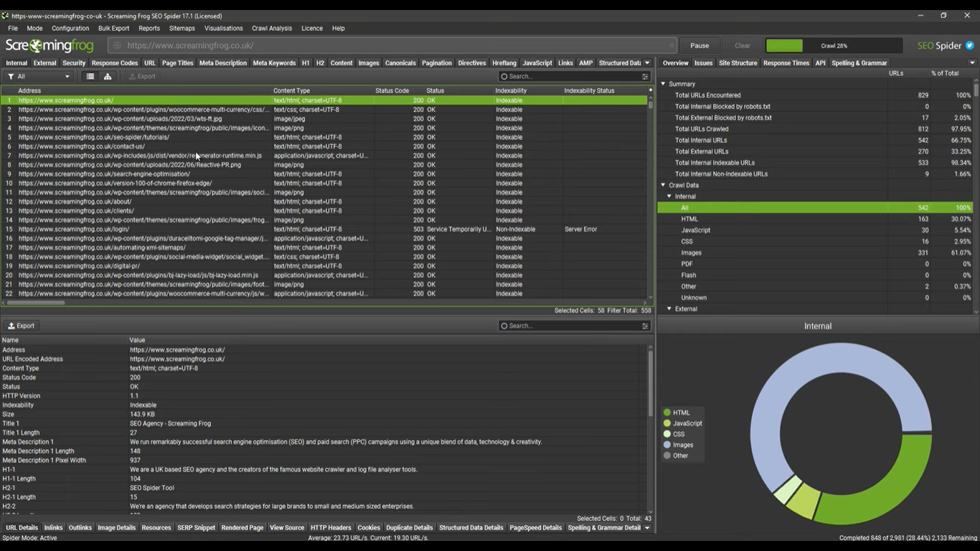
Task: Click the Export button in lower panel
Action: 22,326
